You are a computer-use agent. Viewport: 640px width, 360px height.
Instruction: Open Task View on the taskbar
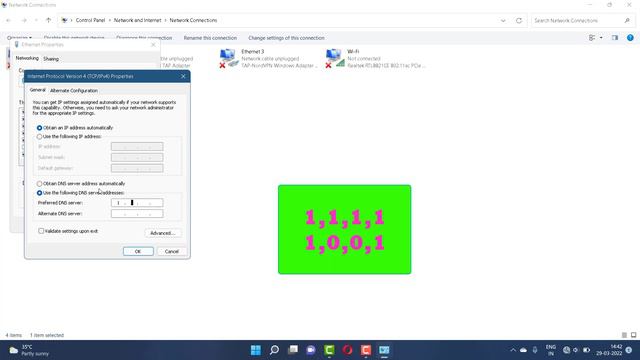[x=293, y=350]
